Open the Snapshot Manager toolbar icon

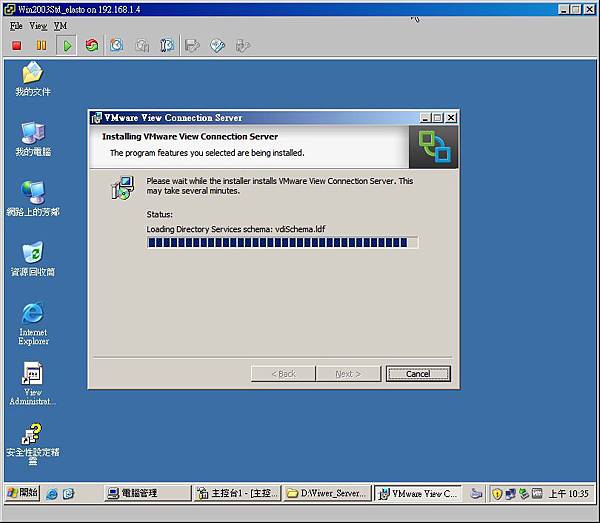[x=167, y=46]
